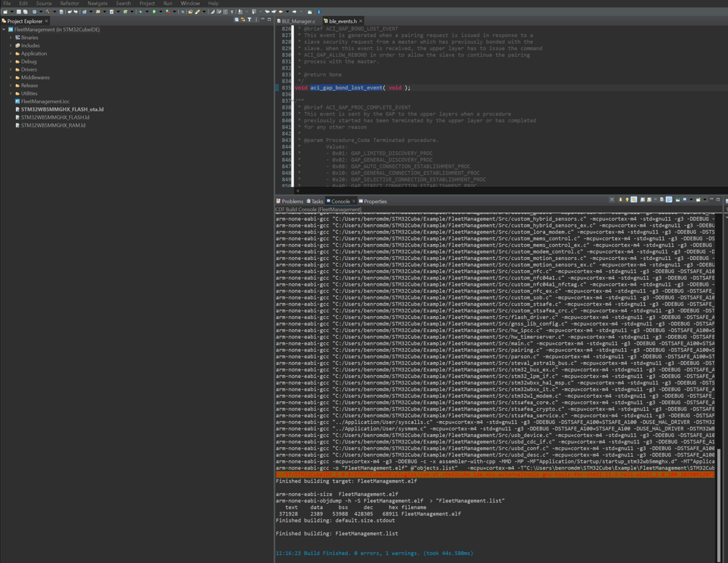Toggle the Pin Console button
The height and width of the screenshot is (563, 728).
point(678,200)
